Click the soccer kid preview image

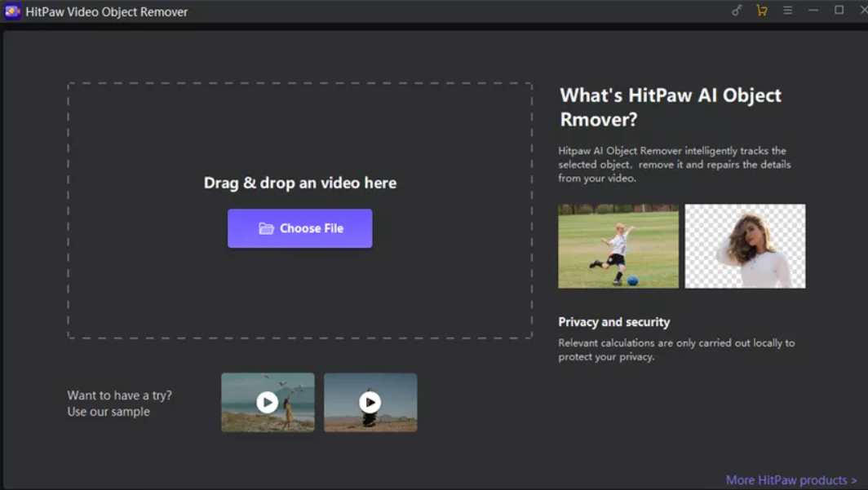(618, 246)
